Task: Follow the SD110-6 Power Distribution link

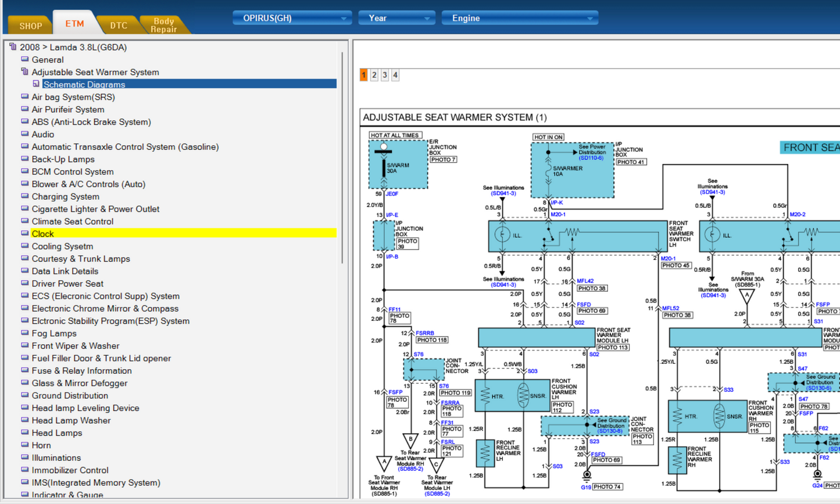Action: point(591,158)
